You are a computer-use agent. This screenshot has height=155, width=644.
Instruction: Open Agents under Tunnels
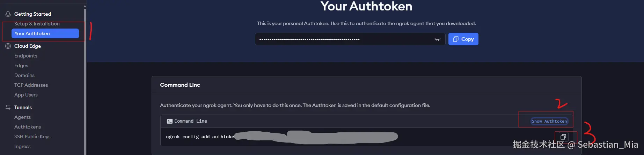coord(23,117)
